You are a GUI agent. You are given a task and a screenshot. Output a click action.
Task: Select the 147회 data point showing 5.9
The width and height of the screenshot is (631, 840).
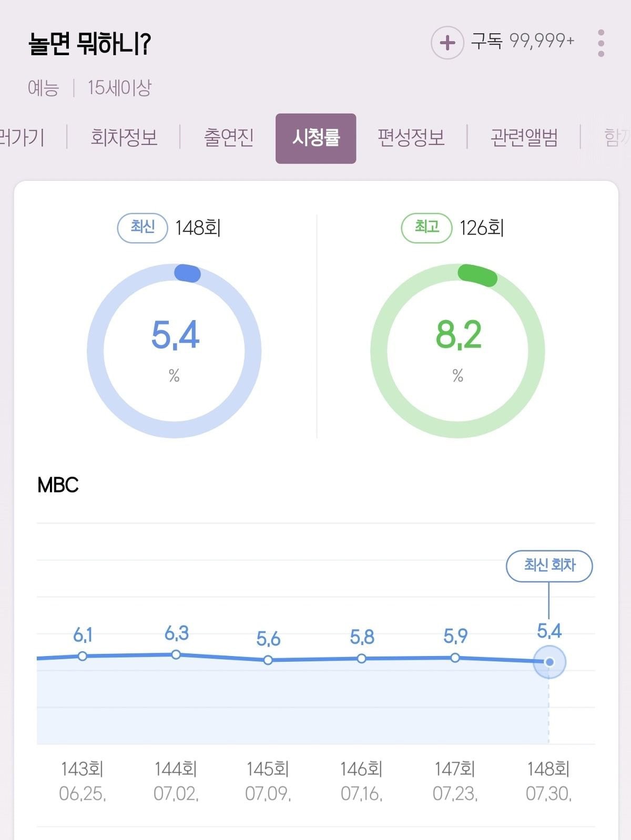[455, 658]
